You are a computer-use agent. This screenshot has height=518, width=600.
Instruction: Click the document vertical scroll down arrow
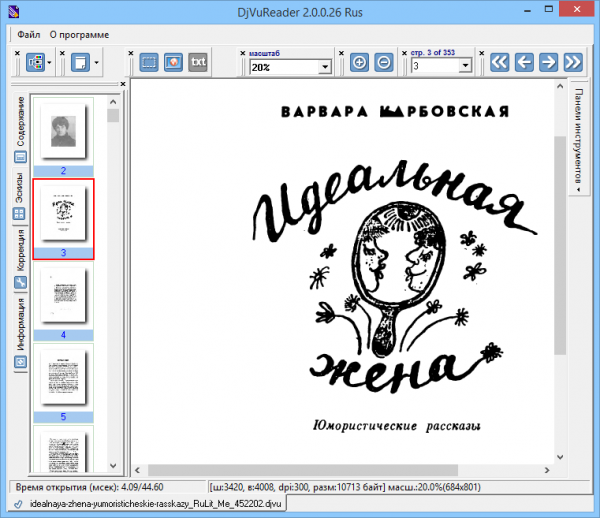[560, 457]
